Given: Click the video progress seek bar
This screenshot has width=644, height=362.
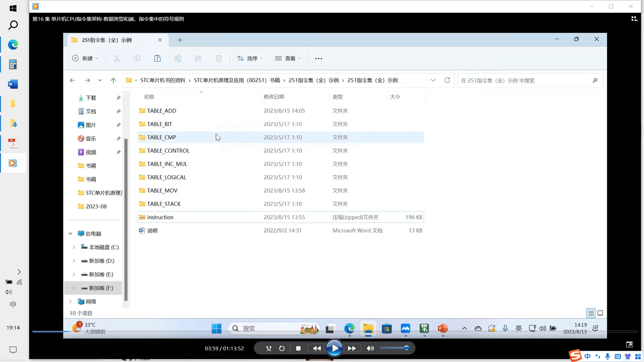Looking at the screenshot, I should (x=335, y=331).
